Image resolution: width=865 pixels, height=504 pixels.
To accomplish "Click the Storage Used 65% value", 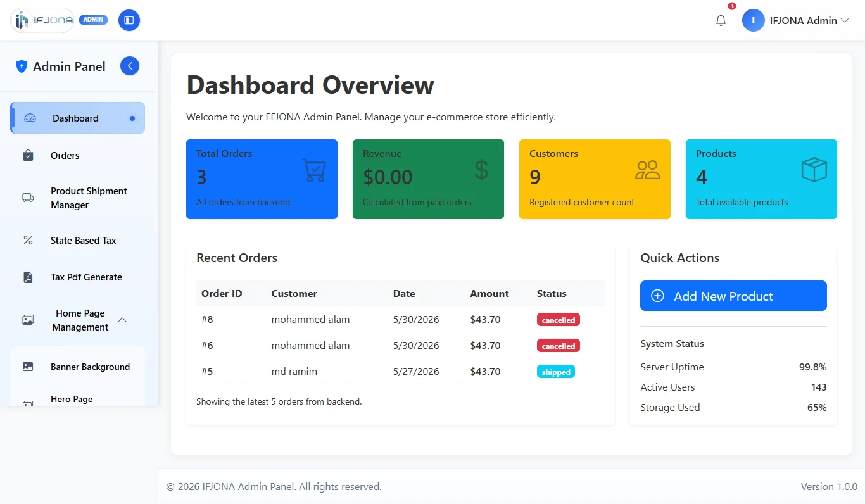I will [817, 407].
